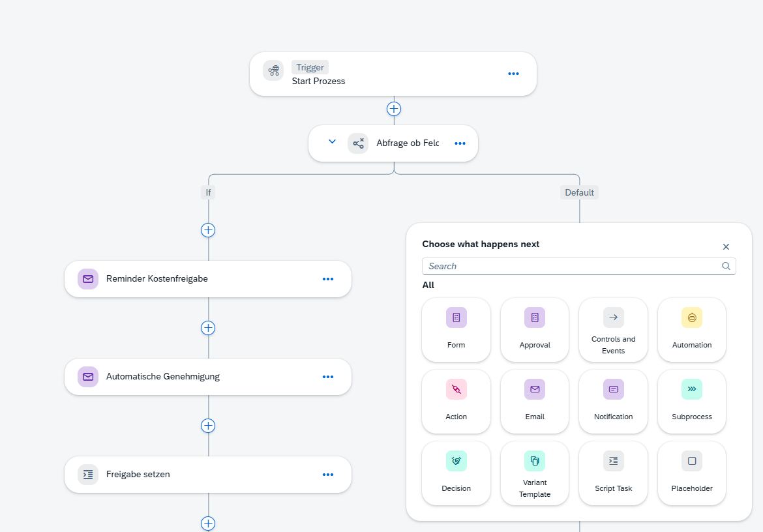Viewport: 763px width, 532px height.
Task: Click the plus button below the Trigger
Action: tap(394, 109)
